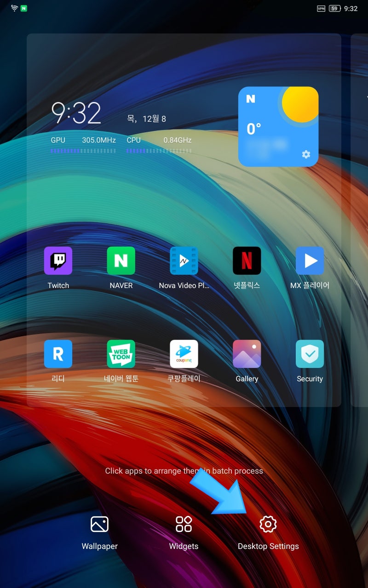Tap the Wallpaper option
The width and height of the screenshot is (368, 588).
tap(99, 533)
